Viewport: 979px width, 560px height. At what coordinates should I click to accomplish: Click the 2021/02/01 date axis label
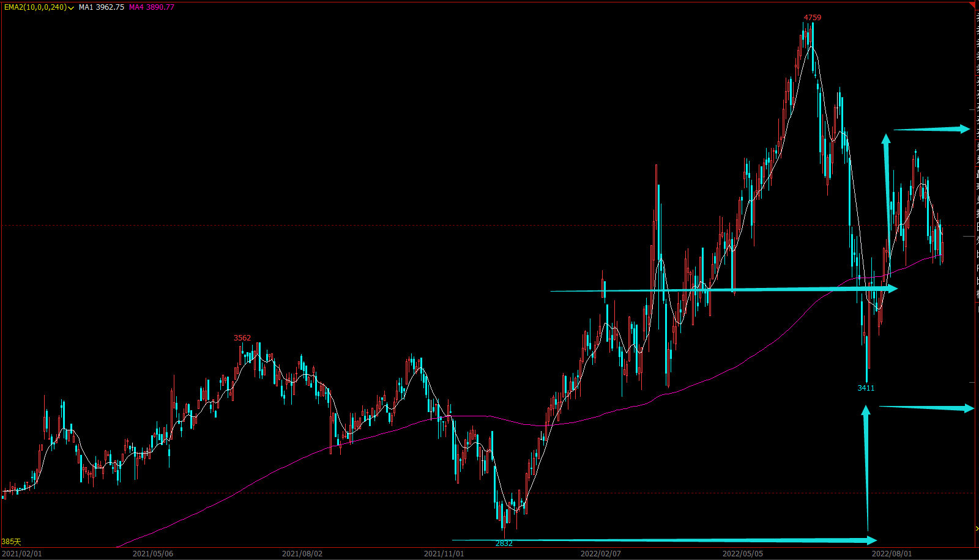(x=21, y=554)
